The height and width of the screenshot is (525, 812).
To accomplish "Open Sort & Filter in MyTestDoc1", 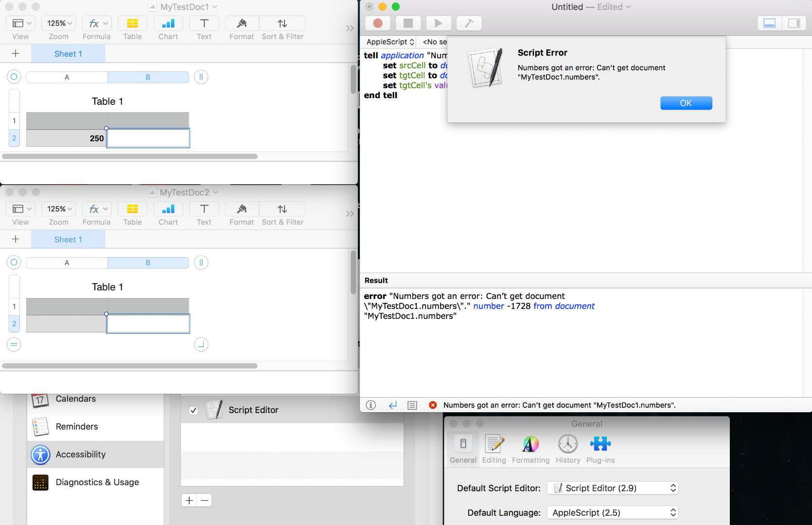I will pyautogui.click(x=282, y=23).
